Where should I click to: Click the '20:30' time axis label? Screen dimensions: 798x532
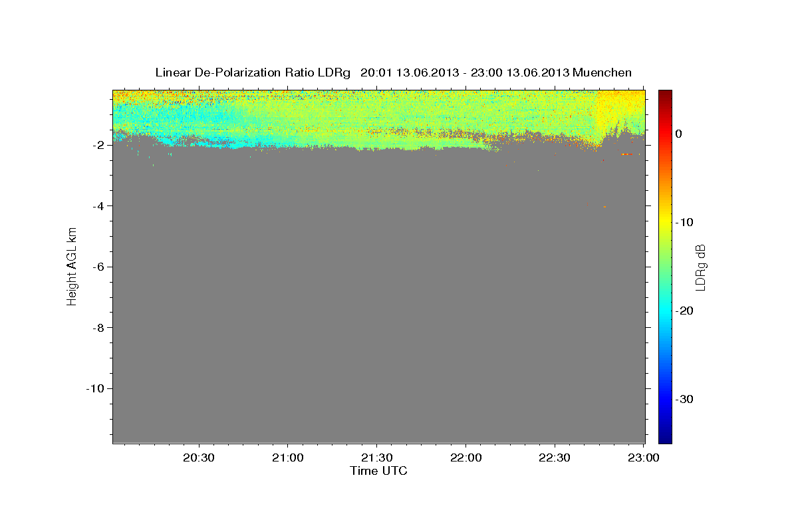point(199,458)
